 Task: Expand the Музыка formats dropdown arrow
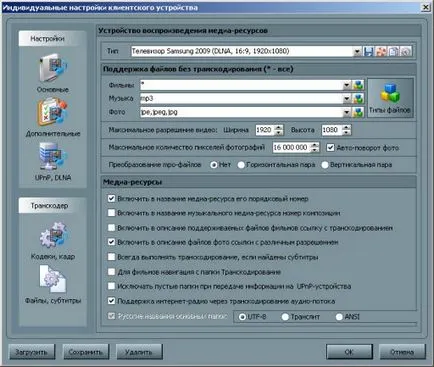(x=347, y=99)
